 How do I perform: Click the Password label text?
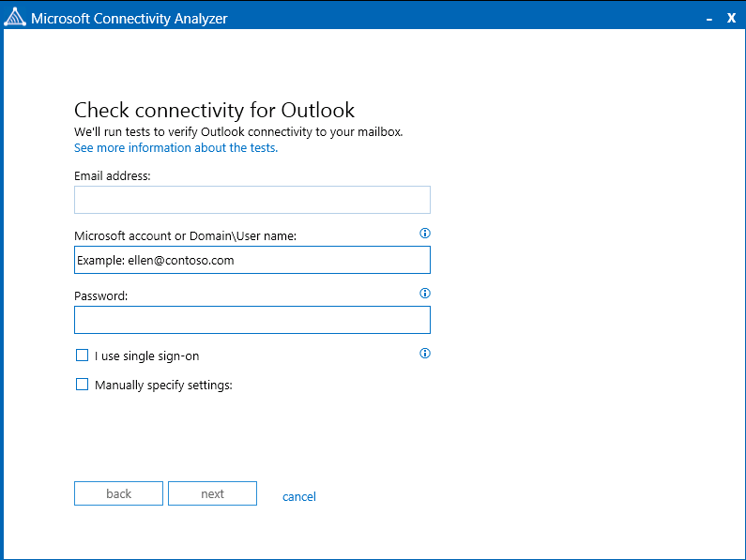[100, 295]
